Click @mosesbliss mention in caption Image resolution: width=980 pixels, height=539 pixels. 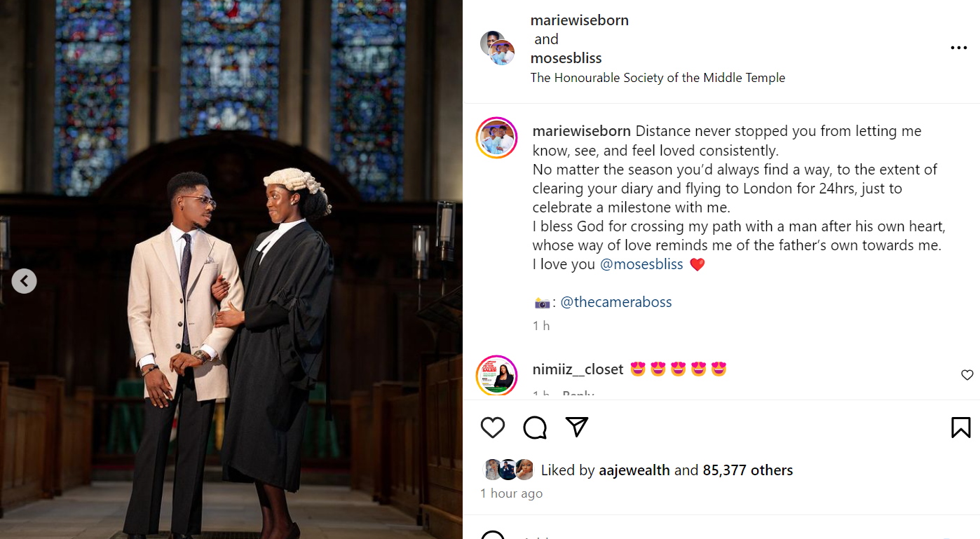(641, 264)
